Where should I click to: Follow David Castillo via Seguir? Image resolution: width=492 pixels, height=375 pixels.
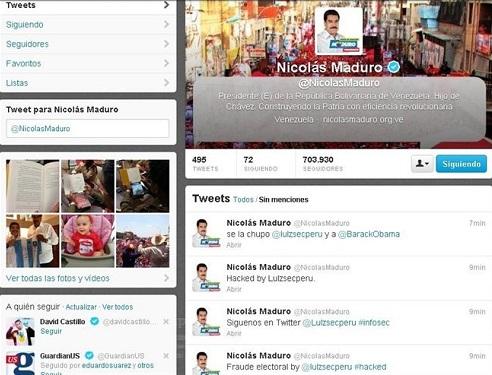(x=51, y=331)
